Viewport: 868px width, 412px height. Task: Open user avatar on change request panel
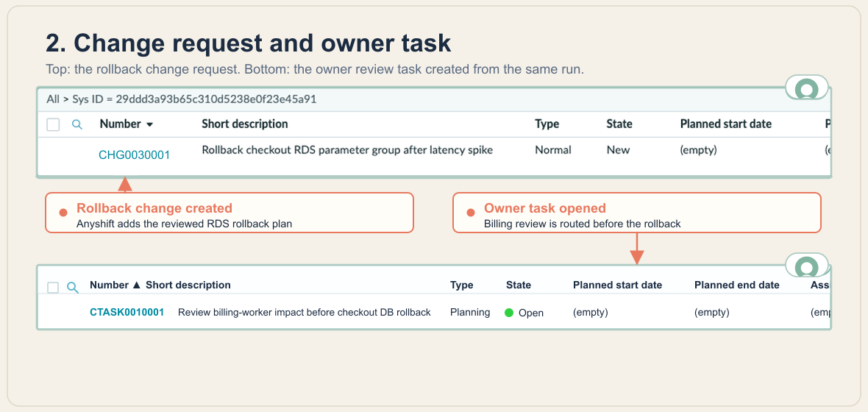tap(806, 88)
